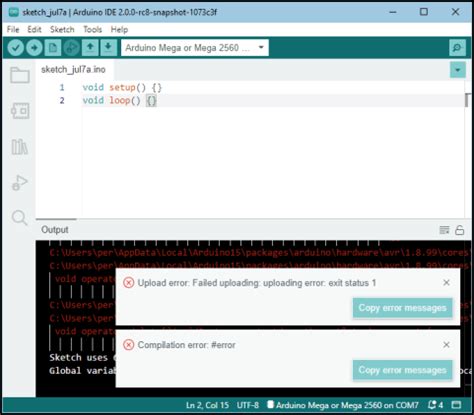Click the Upload arrow button
Screen dimensions: 474x415
point(34,48)
